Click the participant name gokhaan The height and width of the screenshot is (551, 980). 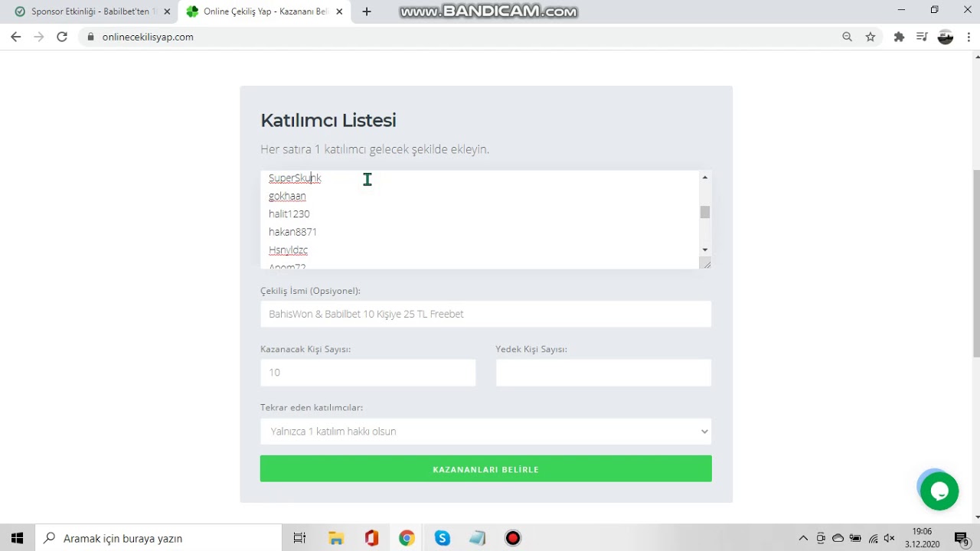(287, 196)
